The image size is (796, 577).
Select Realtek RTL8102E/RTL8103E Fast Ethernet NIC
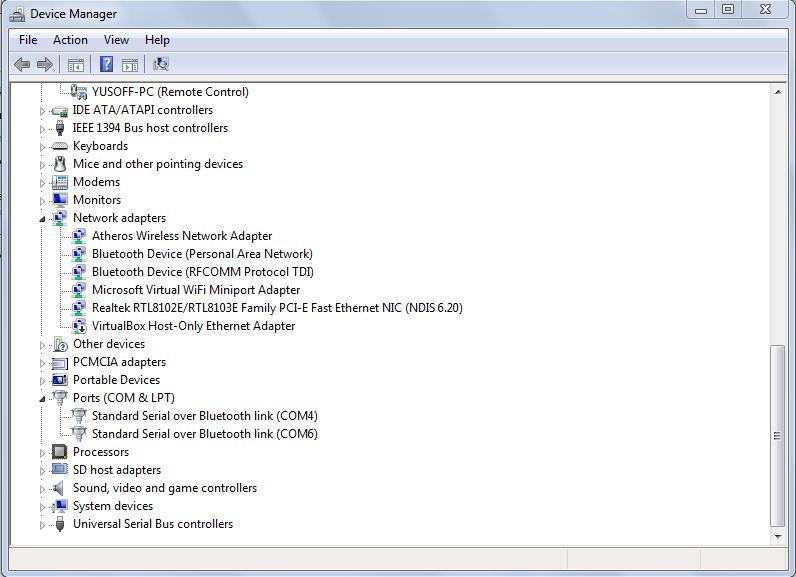click(277, 308)
